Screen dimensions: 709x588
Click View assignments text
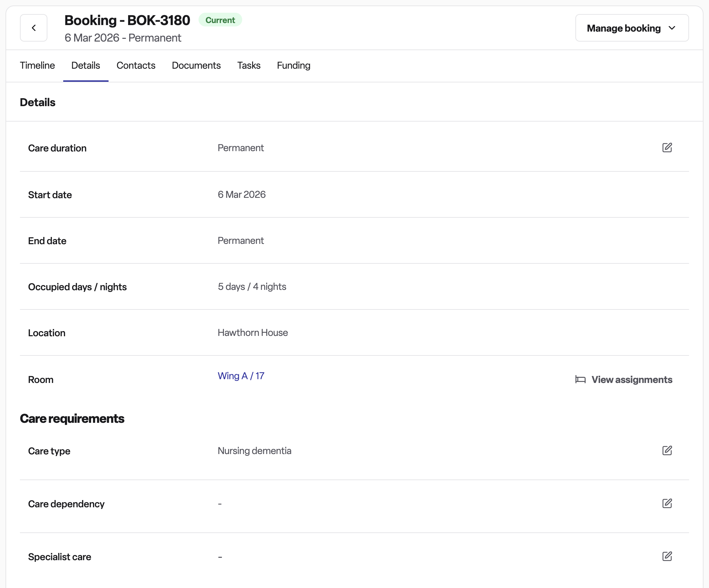pos(632,380)
